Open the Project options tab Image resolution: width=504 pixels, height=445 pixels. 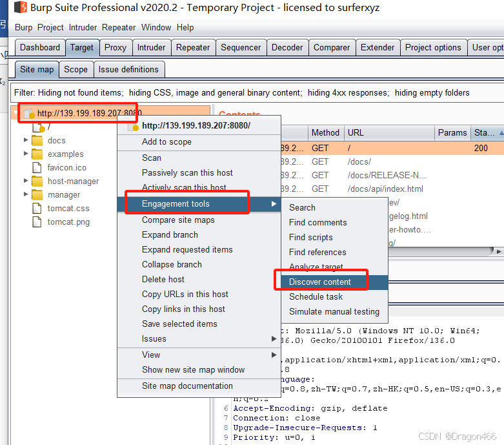433,48
